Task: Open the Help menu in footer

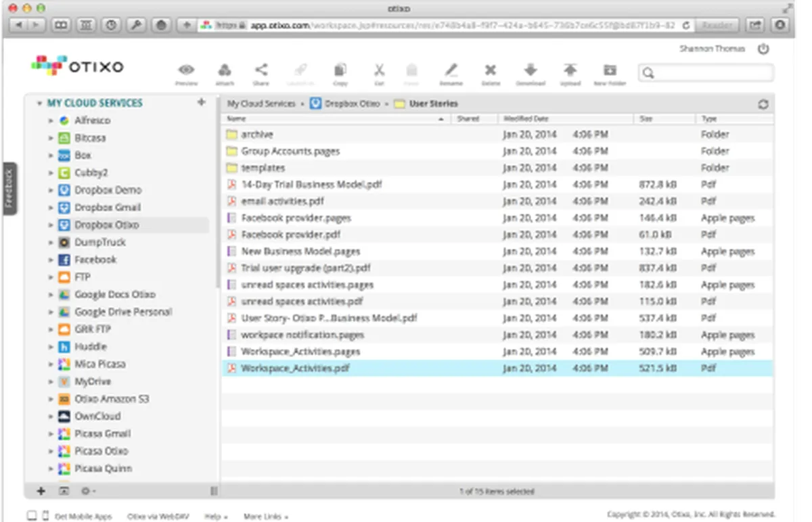Action: click(x=216, y=517)
